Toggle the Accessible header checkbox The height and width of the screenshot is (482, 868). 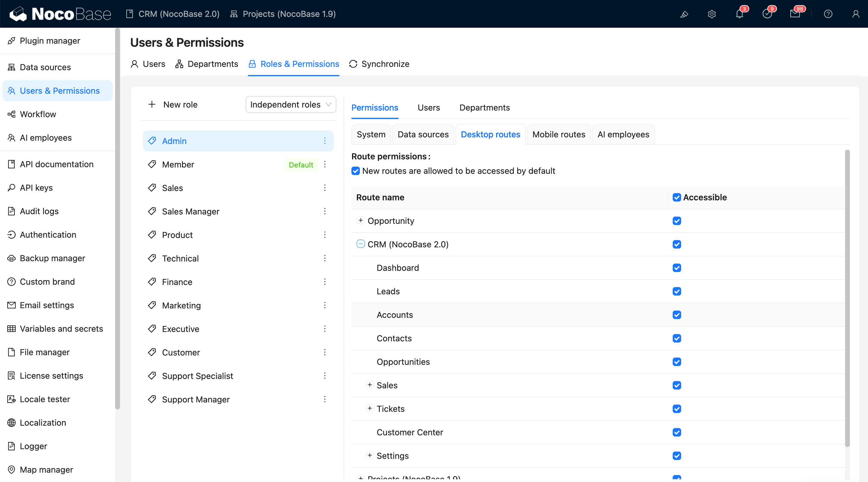(x=677, y=197)
